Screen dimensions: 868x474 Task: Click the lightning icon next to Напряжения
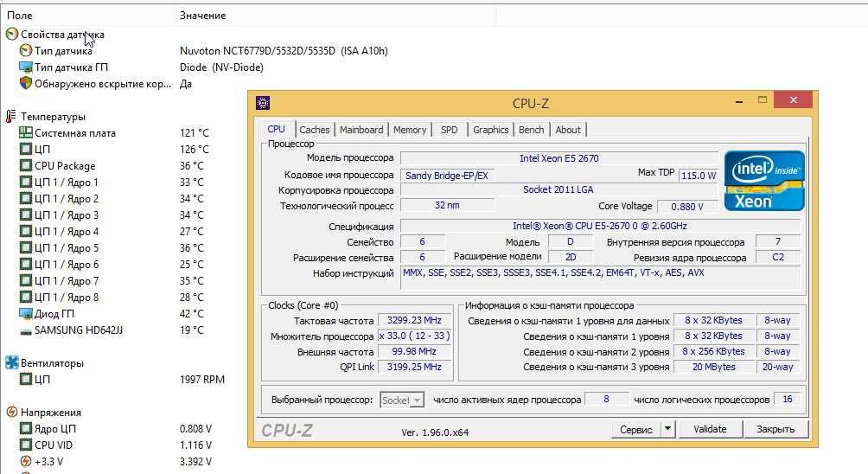pyautogui.click(x=11, y=412)
